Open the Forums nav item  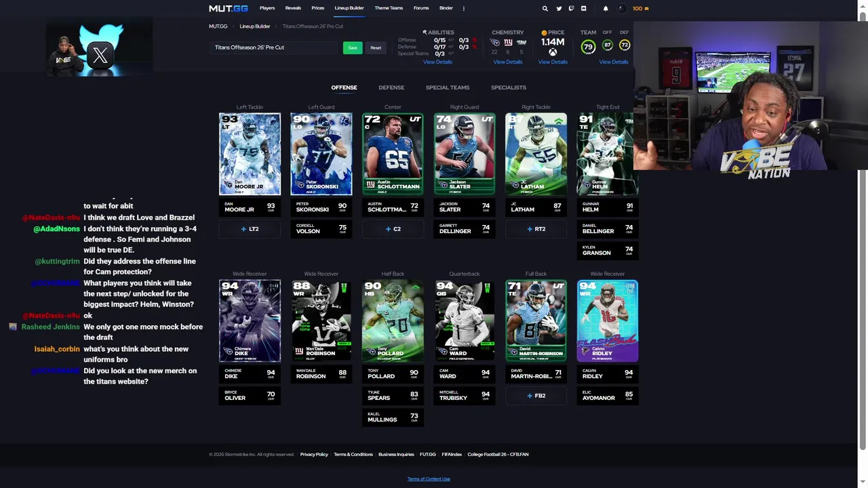point(421,8)
